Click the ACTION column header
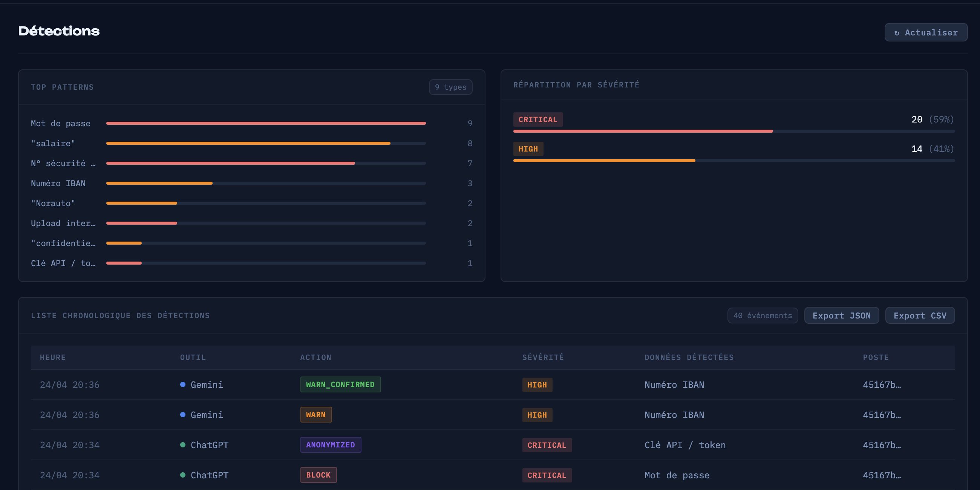Viewport: 980px width, 490px height. 316,357
